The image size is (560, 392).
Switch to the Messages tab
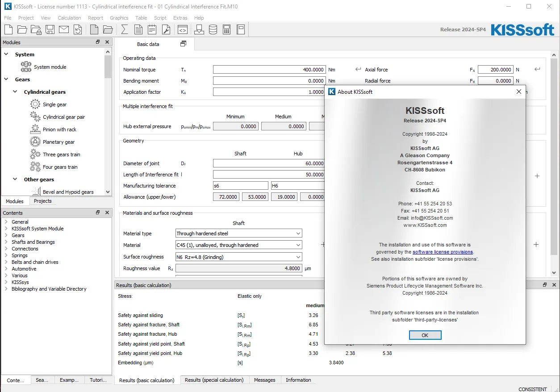pyautogui.click(x=265, y=380)
